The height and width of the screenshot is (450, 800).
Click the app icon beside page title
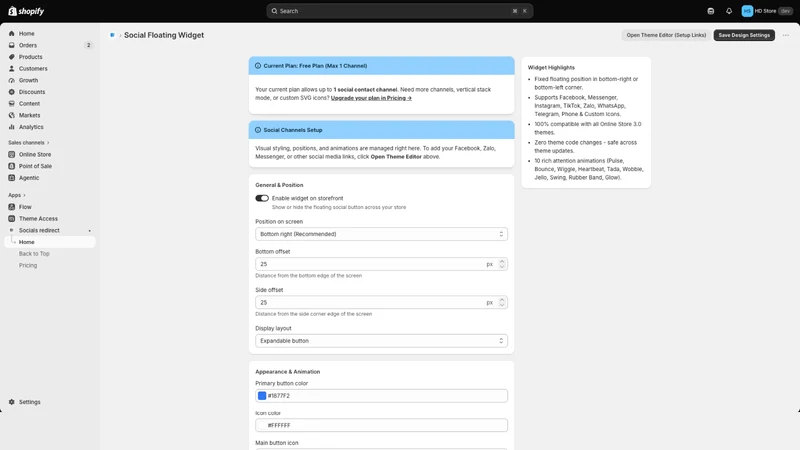point(112,35)
